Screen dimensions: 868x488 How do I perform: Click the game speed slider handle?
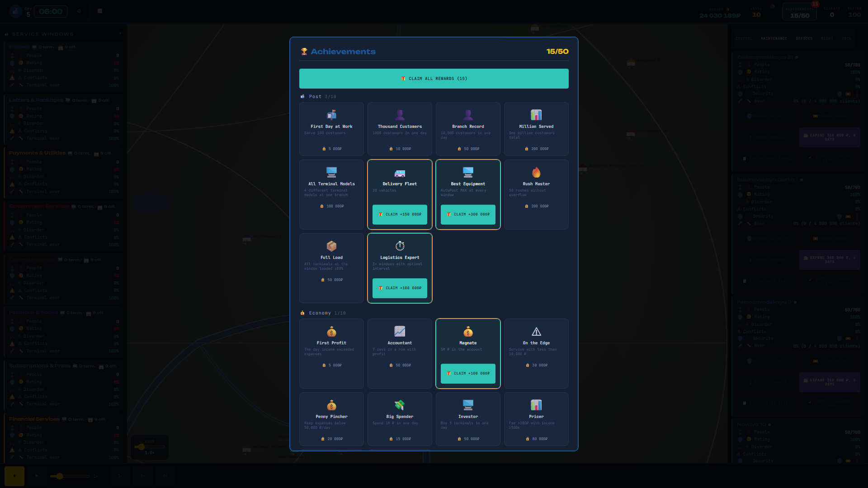[59, 476]
